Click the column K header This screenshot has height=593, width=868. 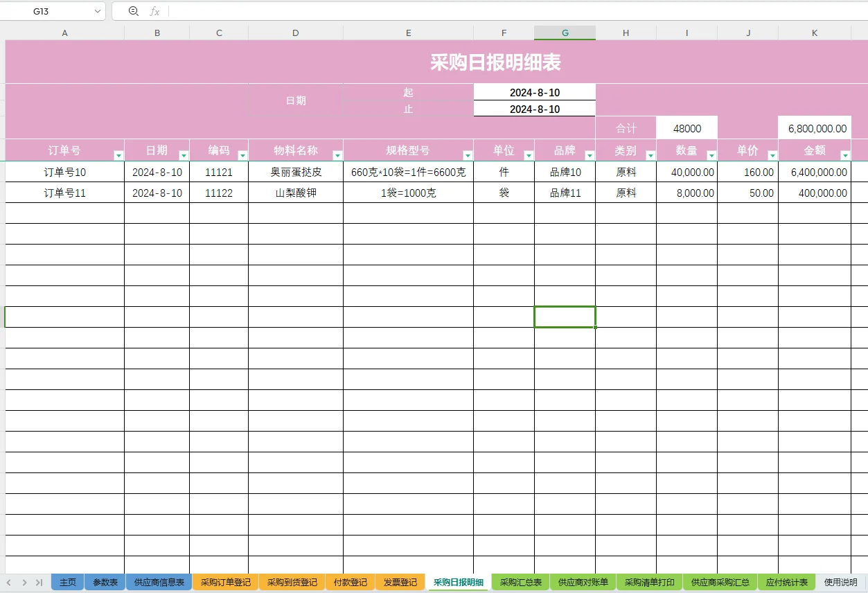[814, 33]
